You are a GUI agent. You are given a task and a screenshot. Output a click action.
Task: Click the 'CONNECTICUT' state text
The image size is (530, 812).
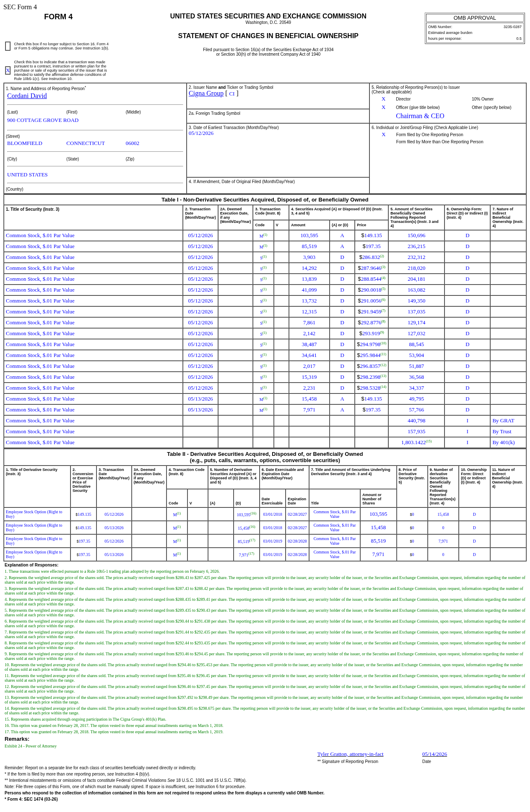pyautogui.click(x=86, y=143)
